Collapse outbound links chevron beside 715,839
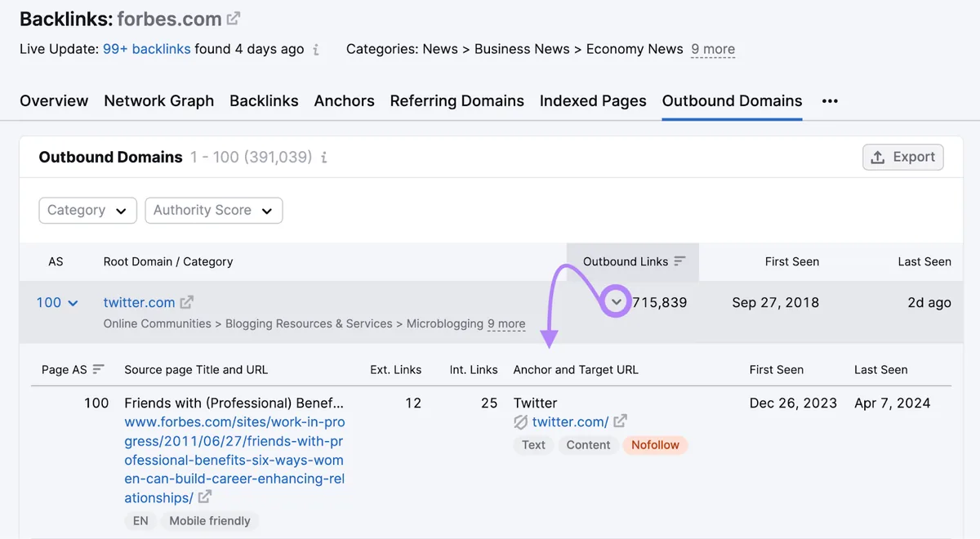The image size is (980, 539). coord(617,302)
